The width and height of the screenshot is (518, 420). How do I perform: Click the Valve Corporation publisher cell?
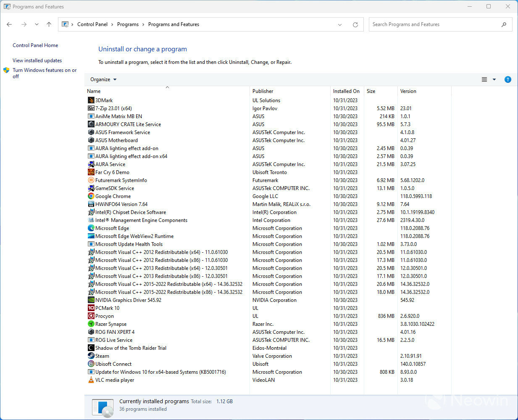(272, 356)
